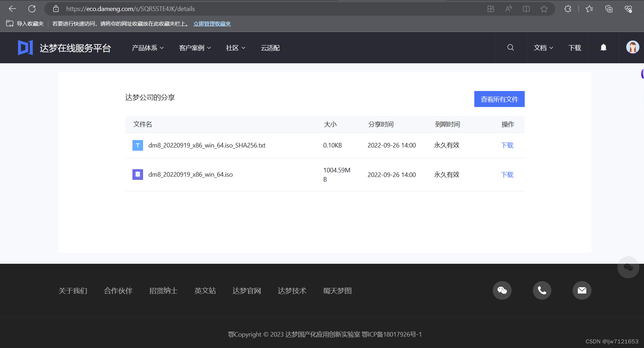Click the user avatar picture
The image size is (644, 348).
pyautogui.click(x=632, y=47)
